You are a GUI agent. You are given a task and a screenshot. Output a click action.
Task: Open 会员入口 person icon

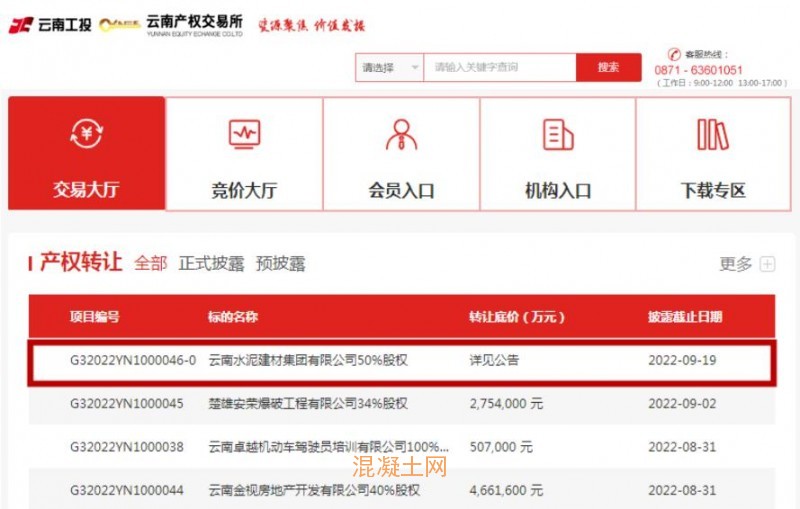[x=401, y=134]
